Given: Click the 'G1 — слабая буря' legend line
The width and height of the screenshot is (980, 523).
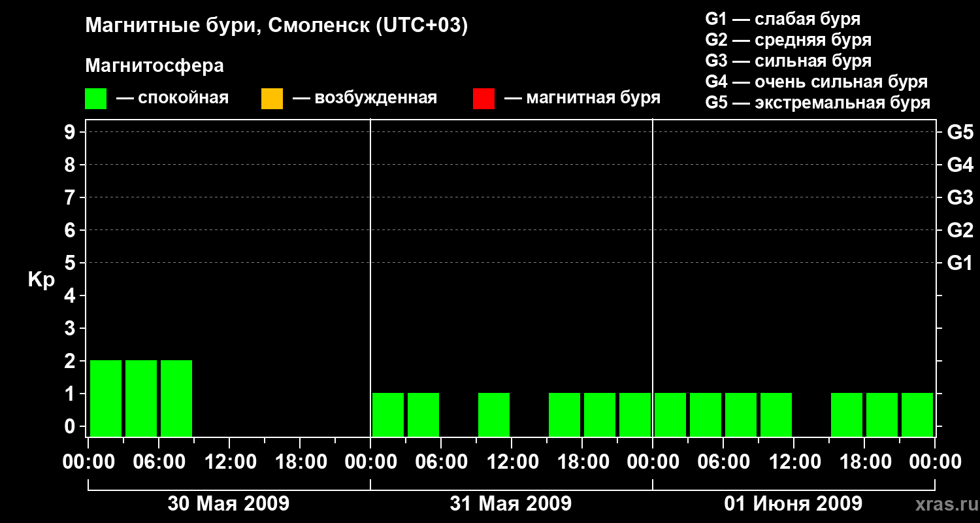Looking at the screenshot, I should [x=783, y=19].
